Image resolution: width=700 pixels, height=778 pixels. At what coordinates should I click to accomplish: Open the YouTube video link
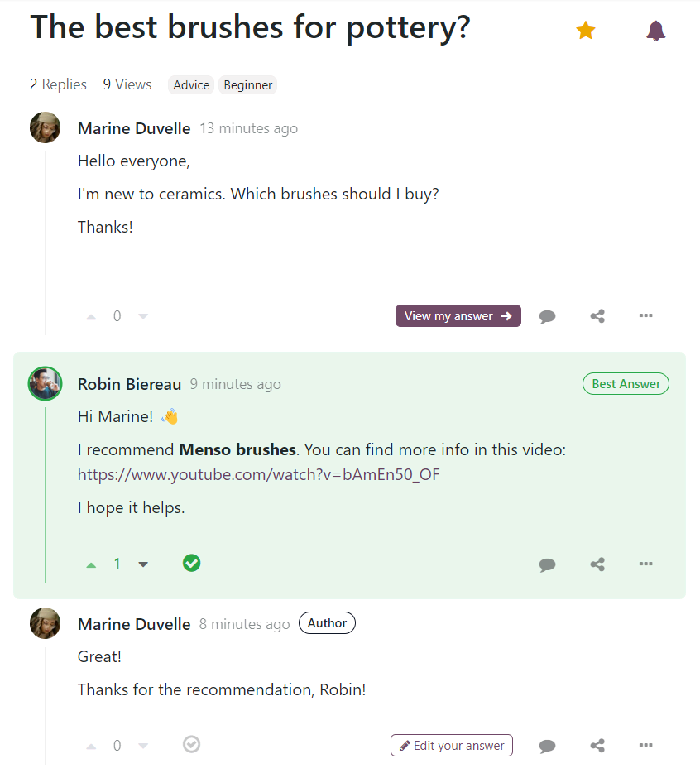pyautogui.click(x=259, y=475)
